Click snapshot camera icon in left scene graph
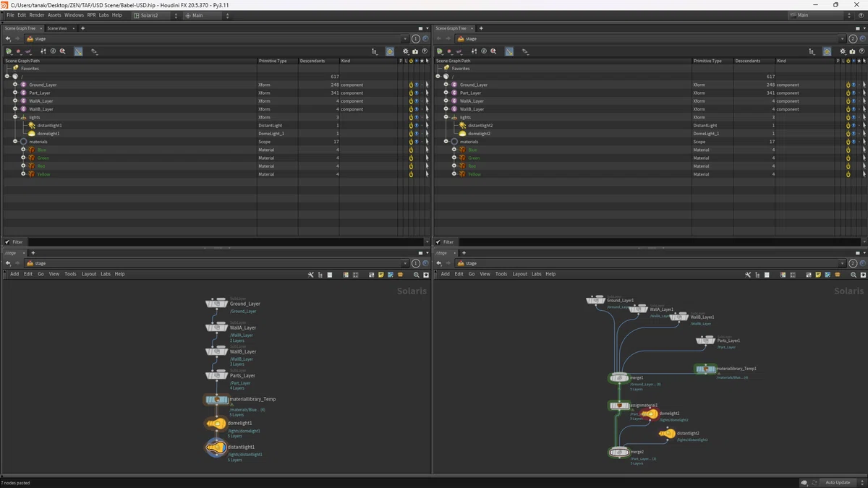 pos(415,51)
